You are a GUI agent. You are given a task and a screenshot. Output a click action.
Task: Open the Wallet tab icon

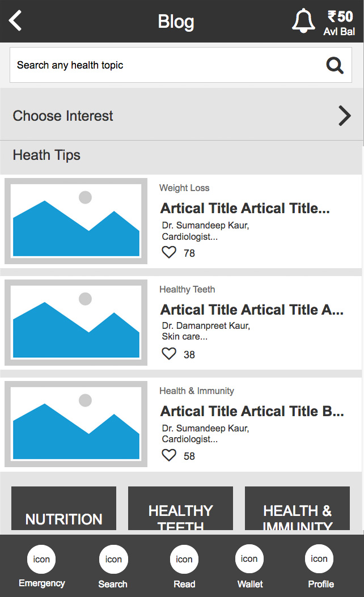coord(249,560)
